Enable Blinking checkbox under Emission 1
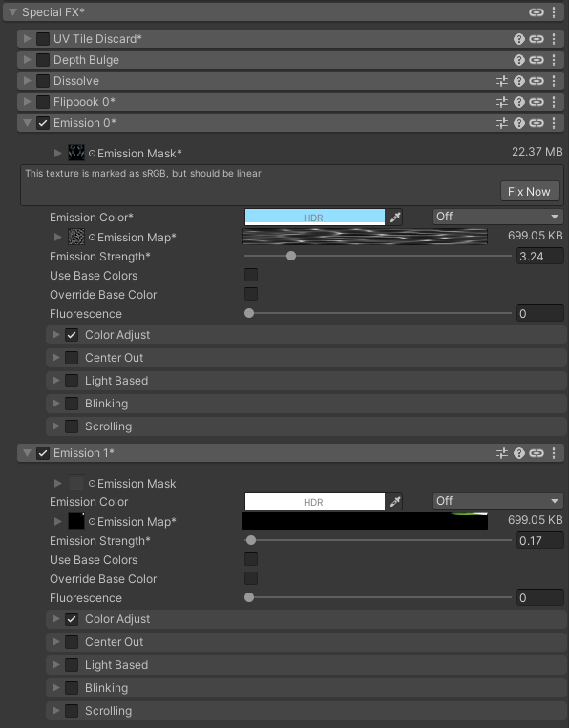The height and width of the screenshot is (728, 569). (x=72, y=688)
